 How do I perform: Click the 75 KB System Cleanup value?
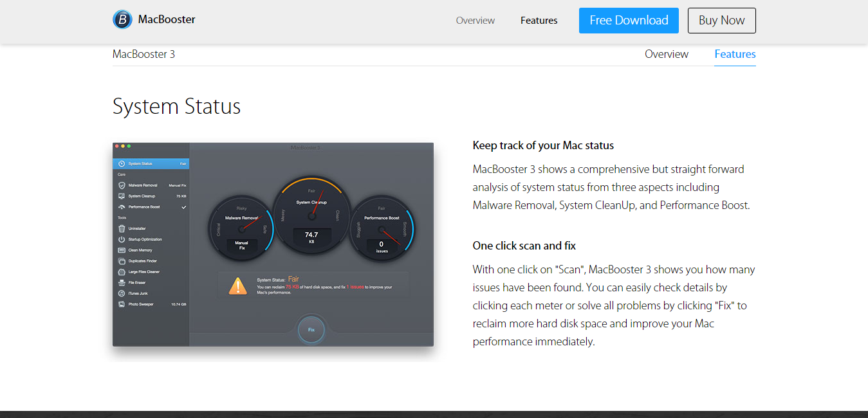181,196
